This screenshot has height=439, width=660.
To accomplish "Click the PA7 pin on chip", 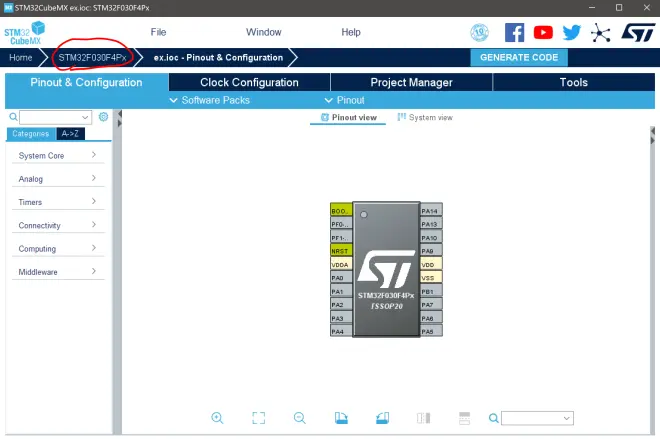I will click(431, 304).
